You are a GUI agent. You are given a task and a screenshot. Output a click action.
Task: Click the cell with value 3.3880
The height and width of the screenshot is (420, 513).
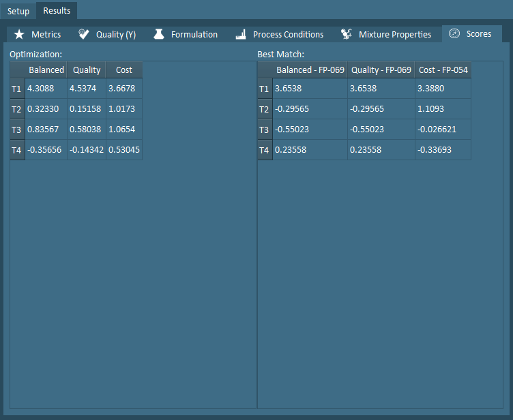click(443, 89)
